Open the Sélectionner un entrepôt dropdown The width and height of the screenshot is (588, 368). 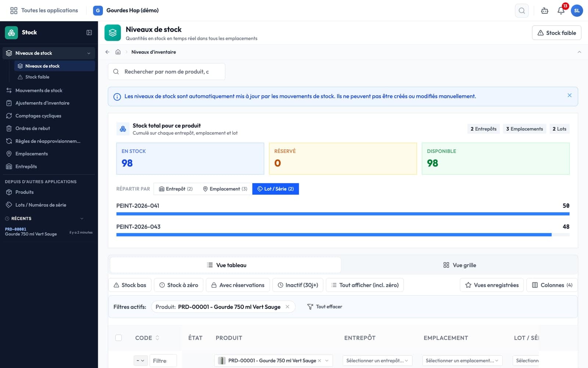377,361
